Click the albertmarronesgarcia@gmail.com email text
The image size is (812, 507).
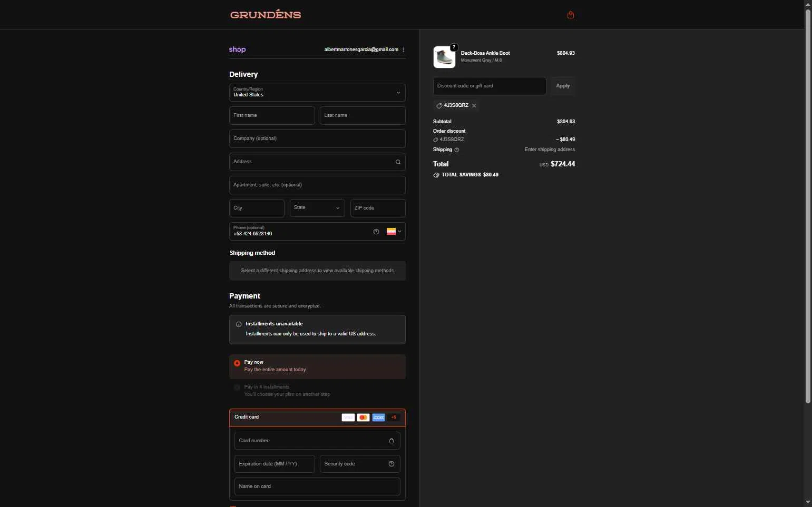pos(361,49)
